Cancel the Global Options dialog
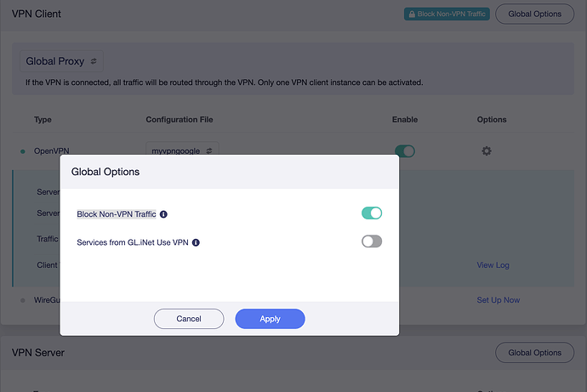The height and width of the screenshot is (392, 587). coord(189,318)
